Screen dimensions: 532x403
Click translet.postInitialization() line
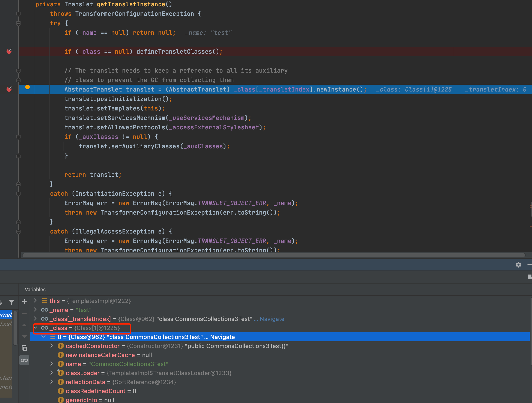[x=118, y=99]
